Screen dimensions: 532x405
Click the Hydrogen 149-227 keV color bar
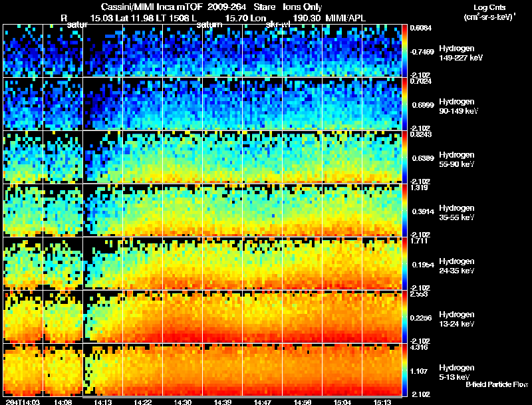[404, 51]
